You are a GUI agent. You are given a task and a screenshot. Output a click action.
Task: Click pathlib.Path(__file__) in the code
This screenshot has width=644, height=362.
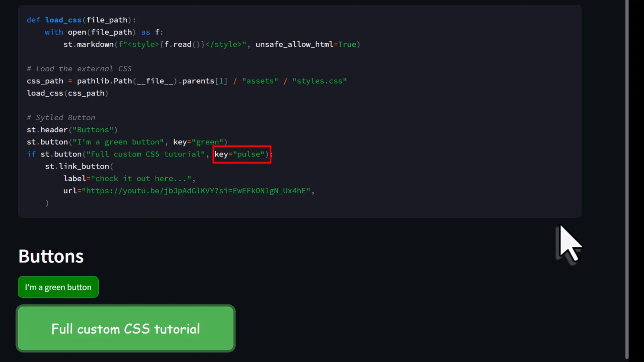[127, 81]
